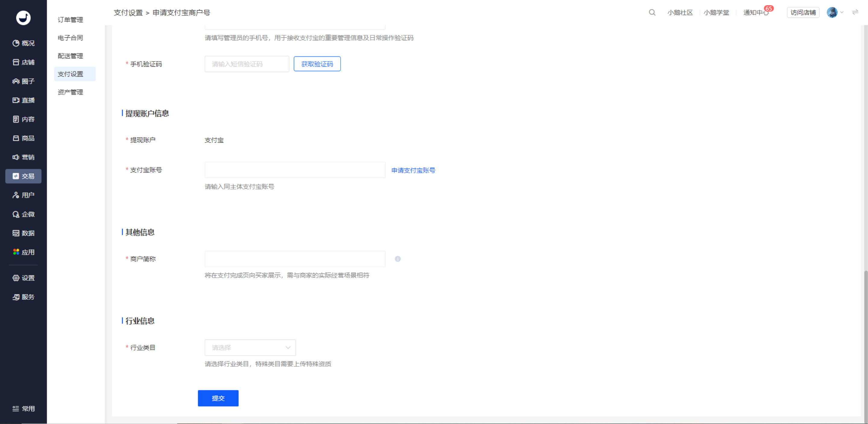Open 小鹅学堂 link
This screenshot has height=424, width=868.
[716, 12]
